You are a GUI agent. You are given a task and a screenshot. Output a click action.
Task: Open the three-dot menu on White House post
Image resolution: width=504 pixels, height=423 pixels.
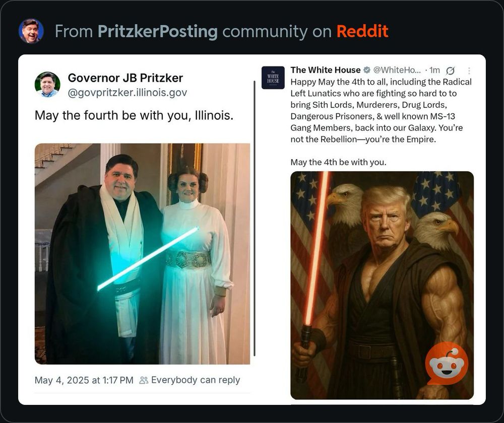[x=469, y=70]
